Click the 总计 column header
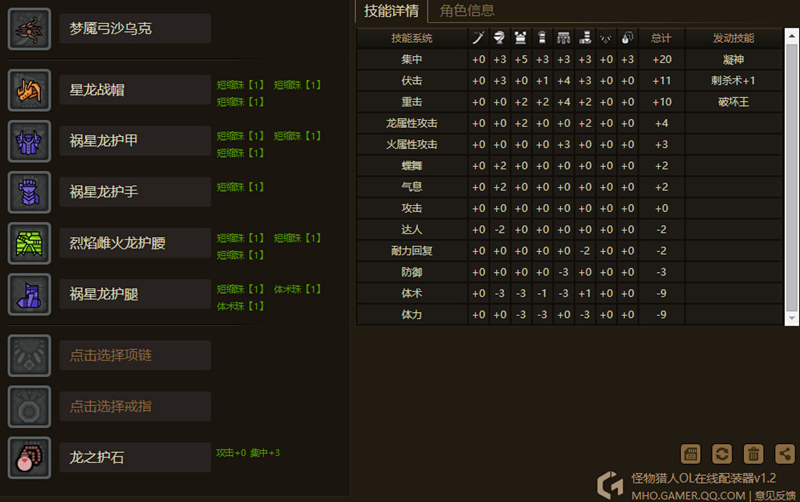Viewport: 800px width, 502px height. click(661, 38)
